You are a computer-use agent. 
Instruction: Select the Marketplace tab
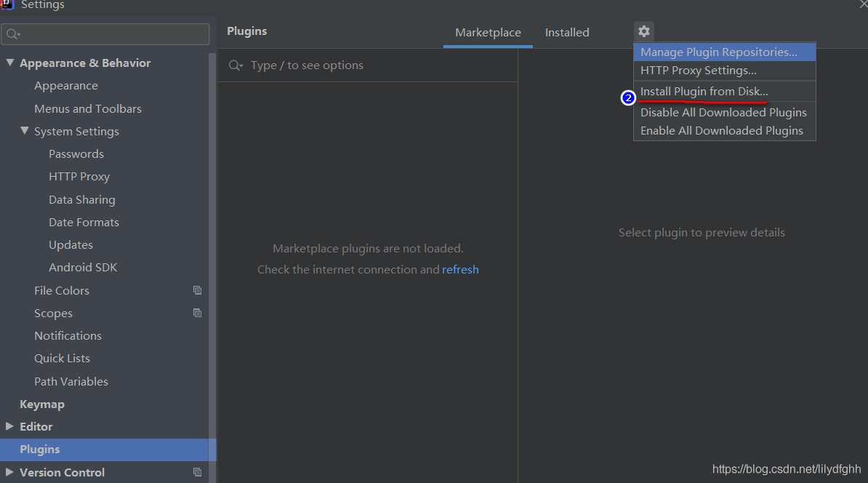(x=488, y=33)
